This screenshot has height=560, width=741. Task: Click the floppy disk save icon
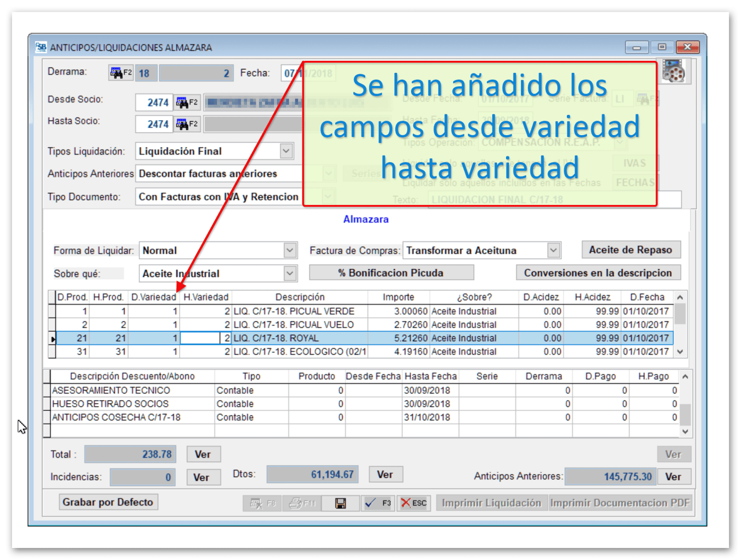coord(340,503)
